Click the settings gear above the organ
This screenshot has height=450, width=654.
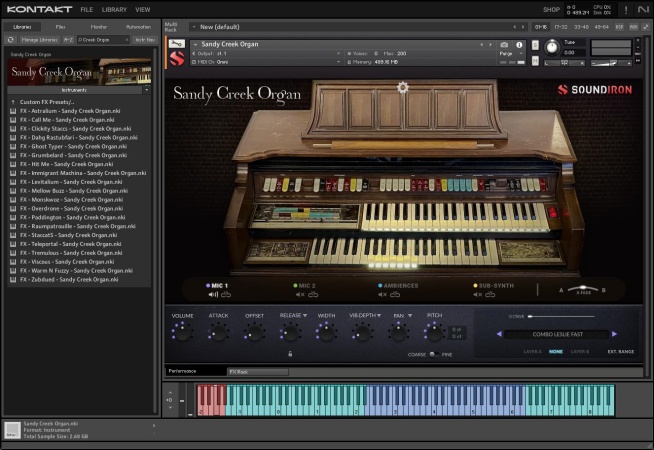pyautogui.click(x=403, y=88)
